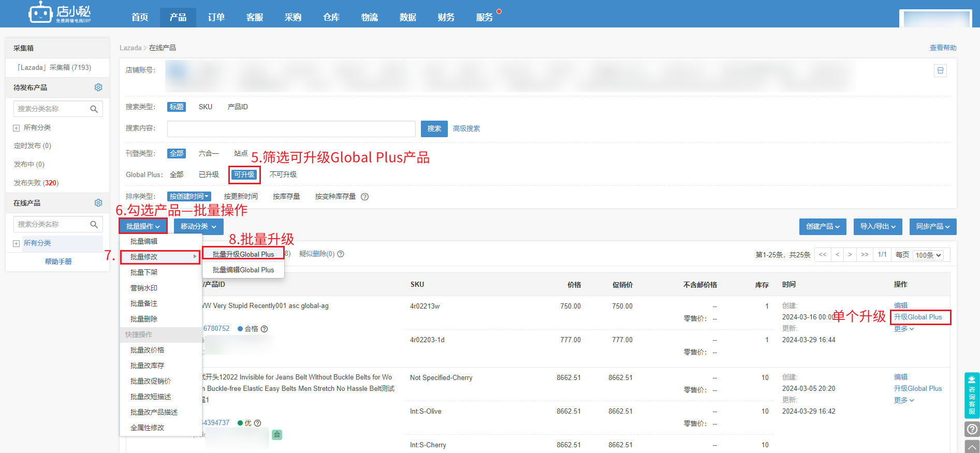Filter Global Plus by 不可升级
The height and width of the screenshot is (453, 980).
(x=283, y=174)
